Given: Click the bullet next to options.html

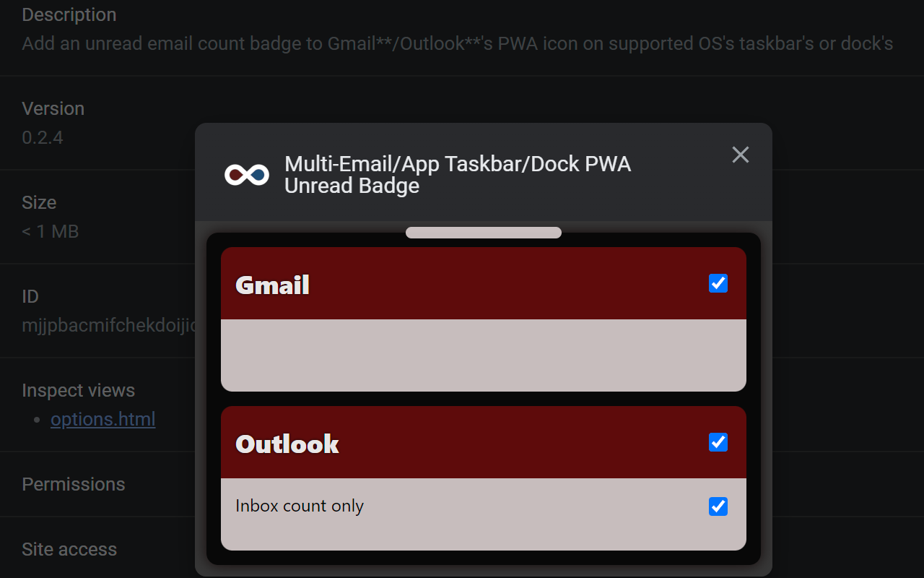Looking at the screenshot, I should (x=35, y=419).
